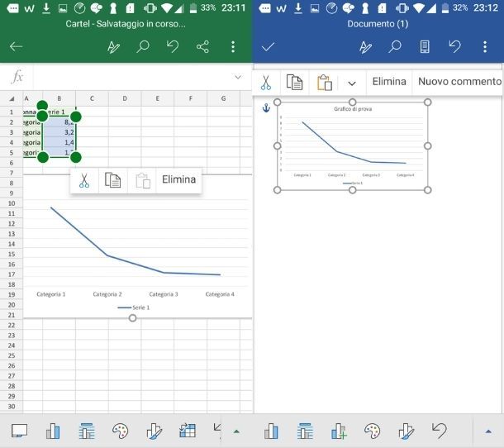Tap the Copy icon in Excel popup

[x=113, y=180]
